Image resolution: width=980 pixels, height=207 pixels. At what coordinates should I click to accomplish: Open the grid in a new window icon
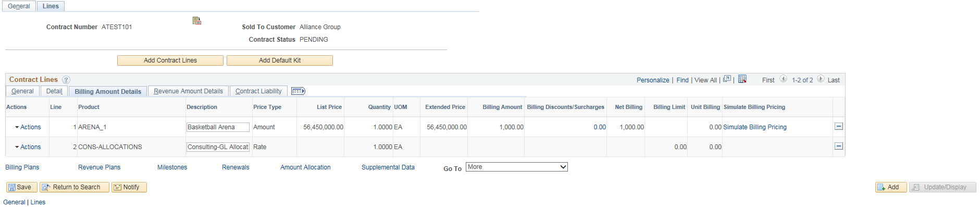point(727,79)
